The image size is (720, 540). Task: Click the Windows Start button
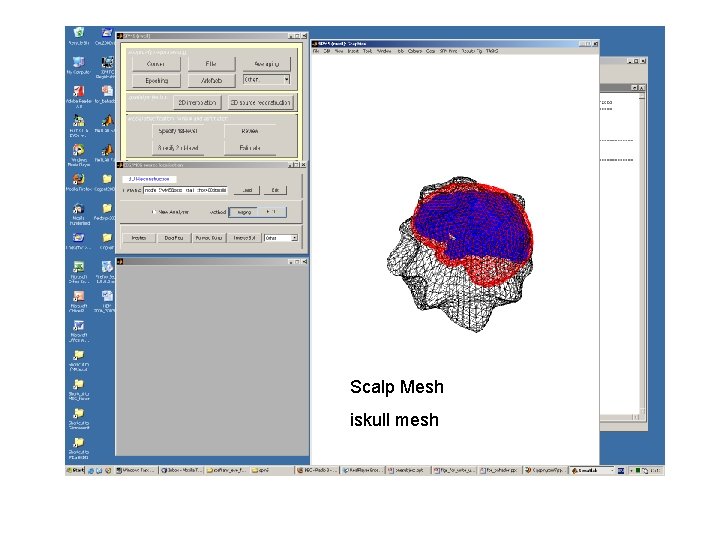75,471
